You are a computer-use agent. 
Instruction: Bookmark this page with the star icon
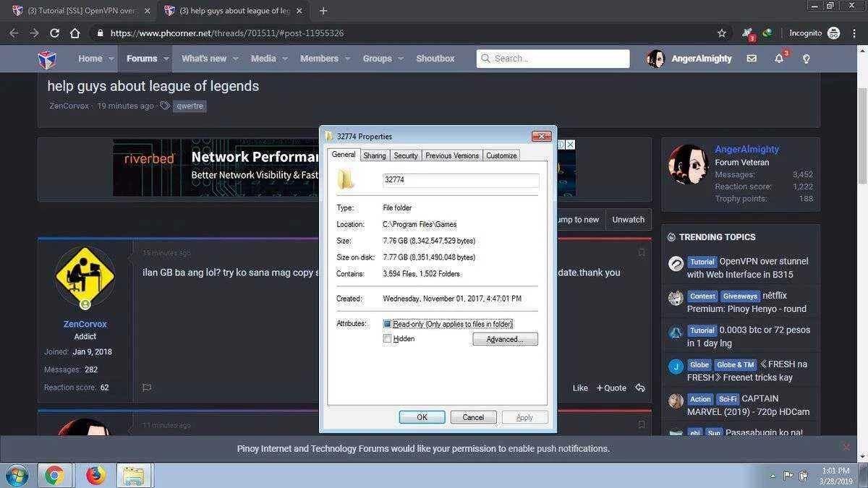721,33
